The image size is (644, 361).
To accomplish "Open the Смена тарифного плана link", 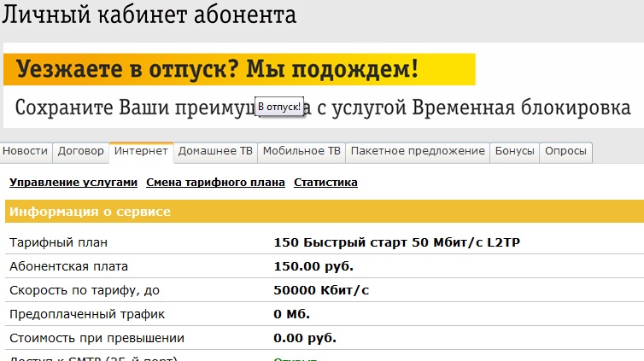I will [215, 183].
